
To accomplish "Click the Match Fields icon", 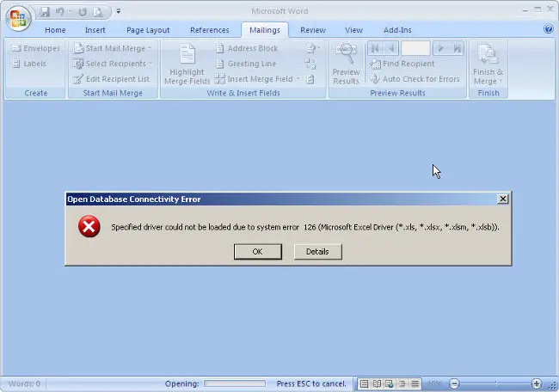I will (x=310, y=64).
